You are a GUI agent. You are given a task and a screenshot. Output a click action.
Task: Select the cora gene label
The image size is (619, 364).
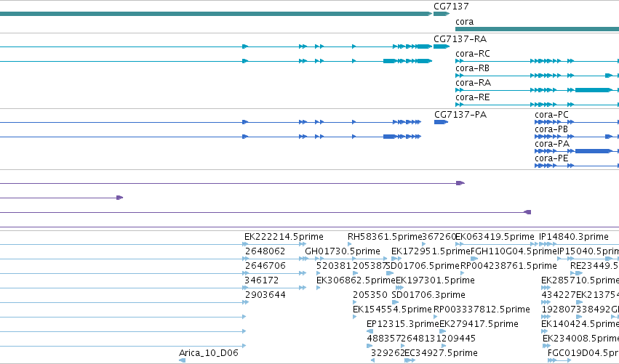464,22
